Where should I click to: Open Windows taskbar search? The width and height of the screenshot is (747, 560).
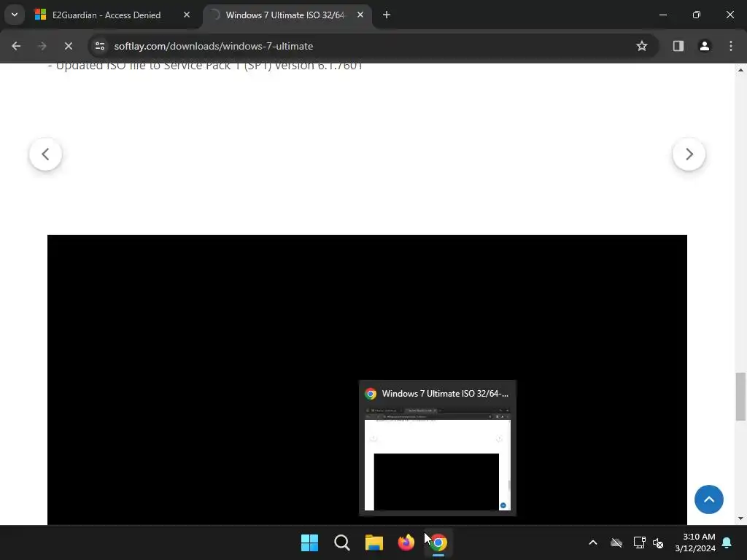pos(342,542)
